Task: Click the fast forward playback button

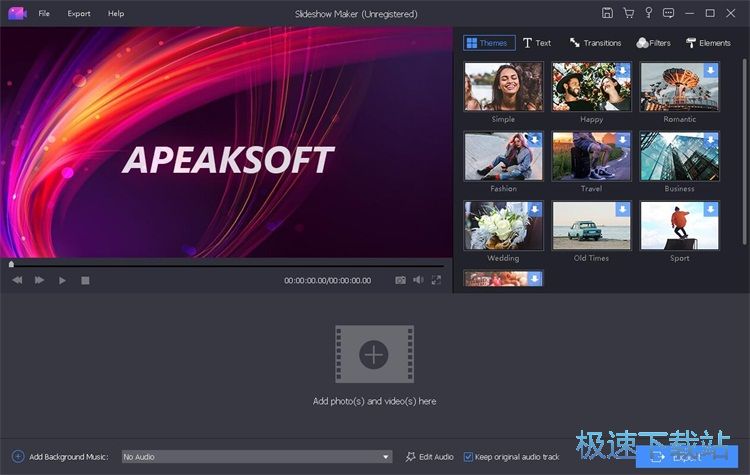Action: coord(39,280)
